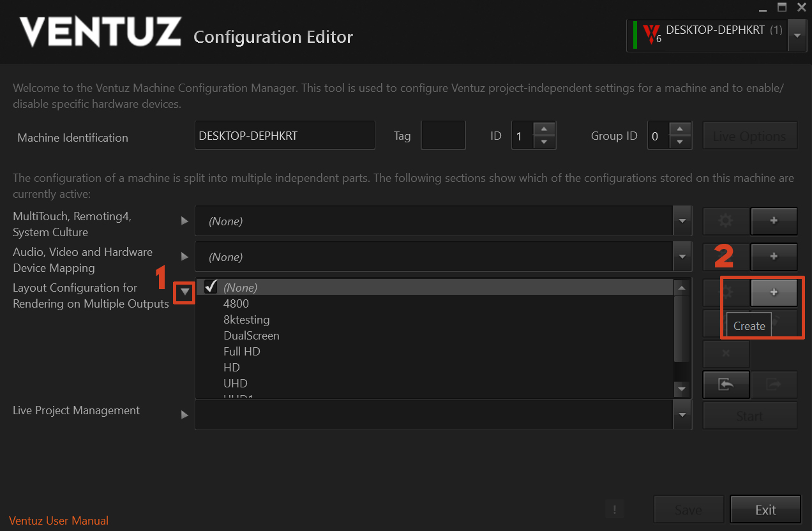This screenshot has height=531, width=812.
Task: Click the gear icon for MultiTouch, Remoting4 row
Action: point(726,221)
